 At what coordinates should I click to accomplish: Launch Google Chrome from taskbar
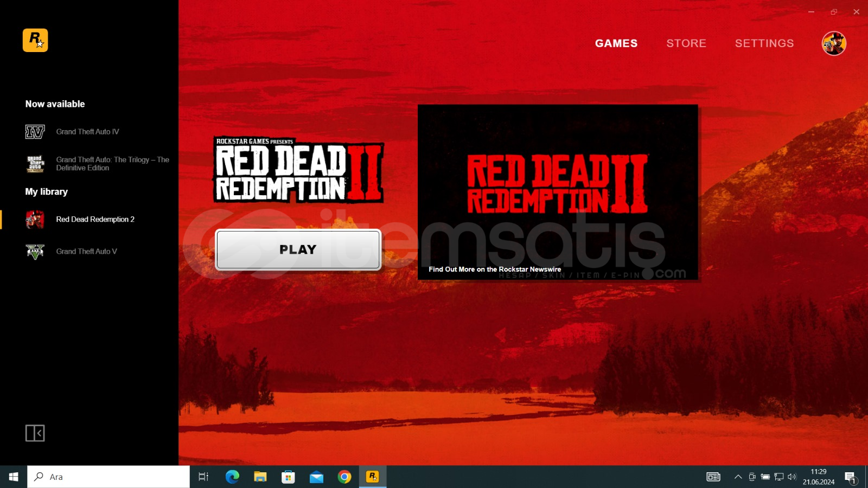coord(344,477)
